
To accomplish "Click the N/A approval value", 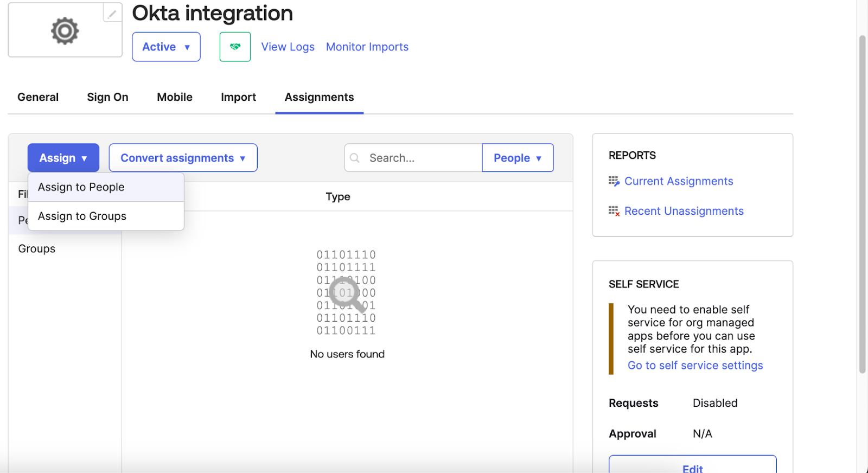I will (x=703, y=434).
